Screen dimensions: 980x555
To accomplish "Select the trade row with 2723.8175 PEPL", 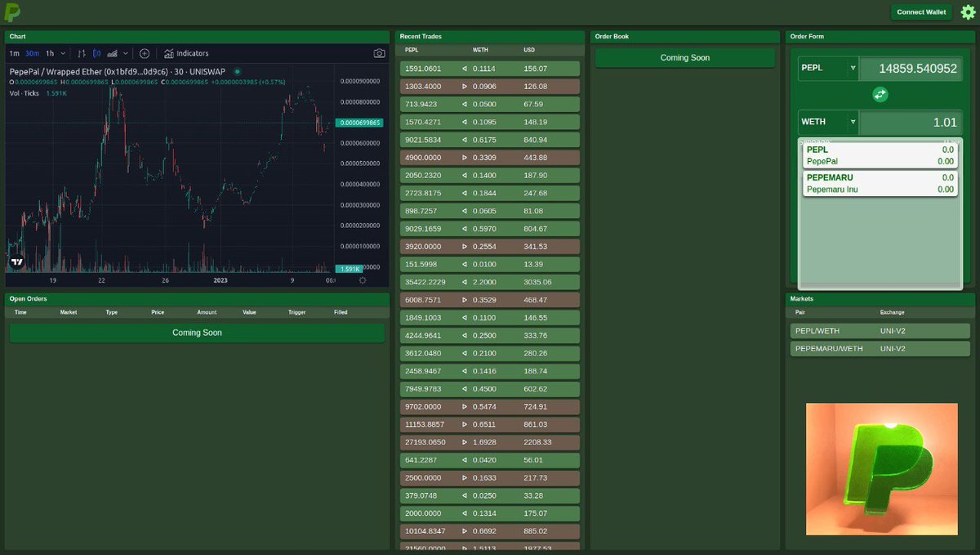I will tap(490, 193).
